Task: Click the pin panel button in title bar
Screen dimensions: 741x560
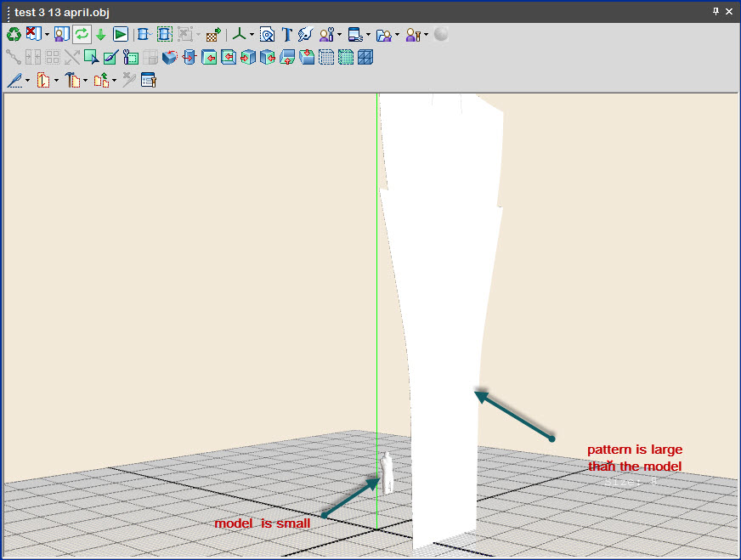Action: tap(716, 11)
